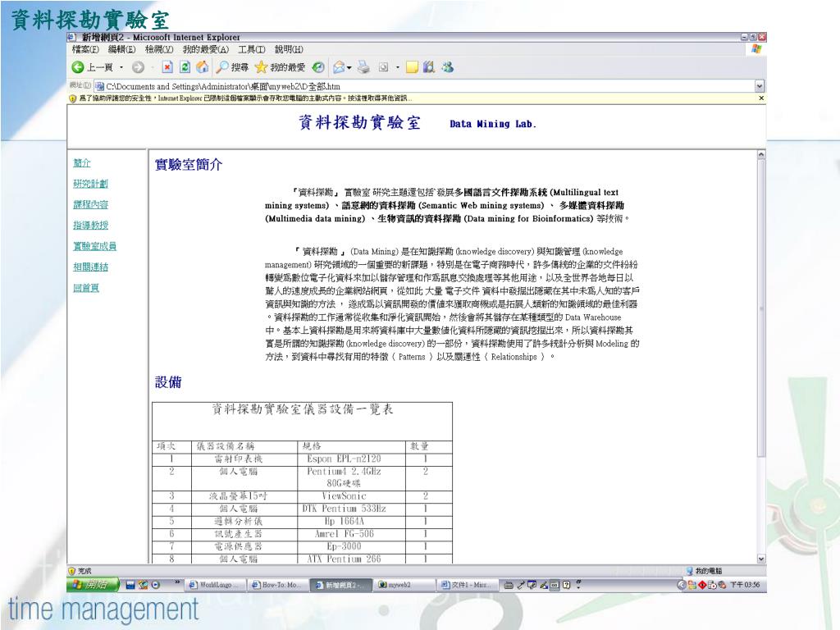Switch to How-To: Mo... taskbar window
The width and height of the screenshot is (840, 630).
coord(278,585)
